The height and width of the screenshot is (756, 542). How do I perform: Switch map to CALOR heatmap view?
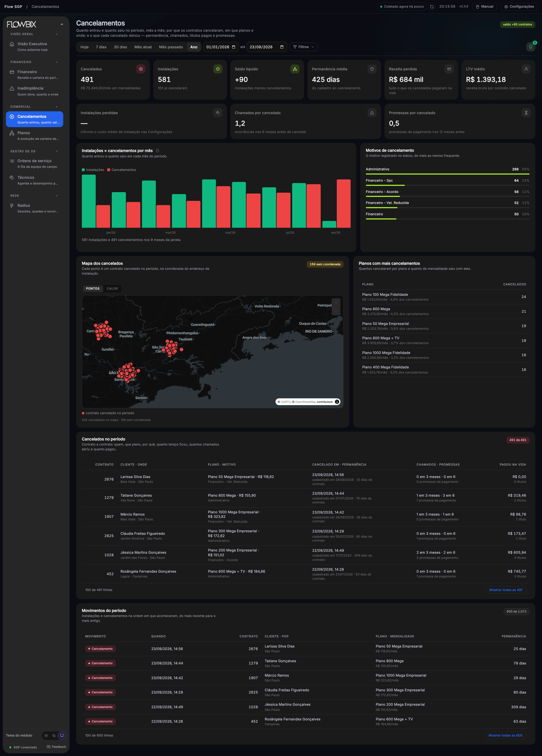pyautogui.click(x=112, y=289)
